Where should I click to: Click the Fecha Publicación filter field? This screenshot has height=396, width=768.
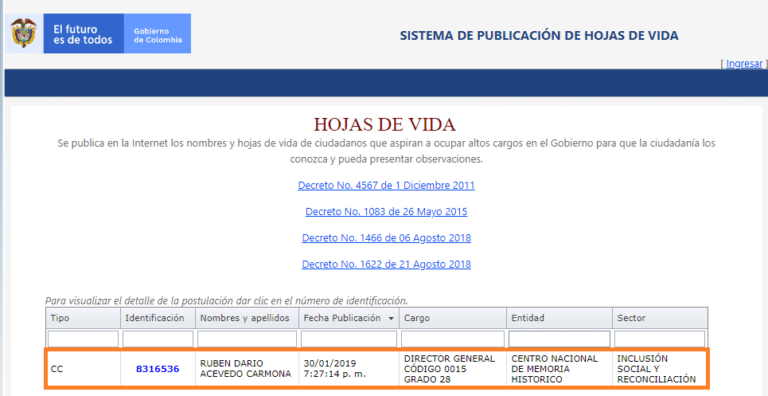[x=349, y=339]
